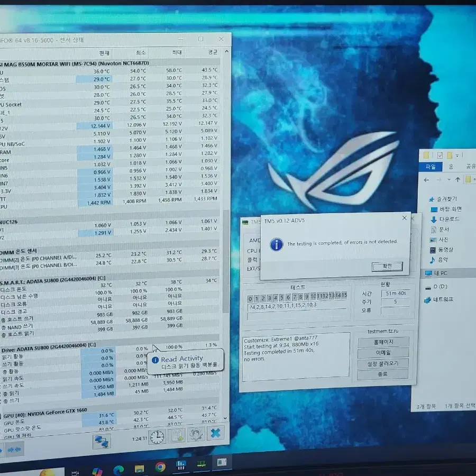The image size is (476, 476).
Task: Open the 파일 tab in File Explorer
Action: click(431, 167)
